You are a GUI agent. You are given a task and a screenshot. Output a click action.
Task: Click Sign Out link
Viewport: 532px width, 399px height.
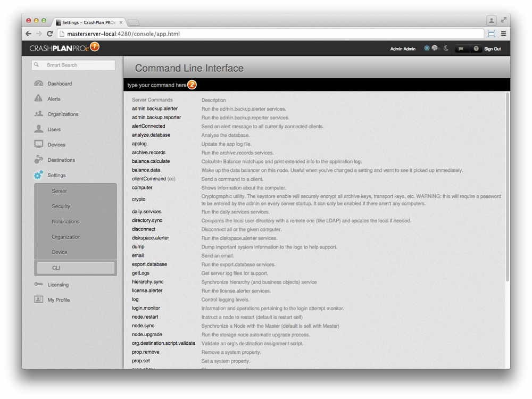(492, 49)
